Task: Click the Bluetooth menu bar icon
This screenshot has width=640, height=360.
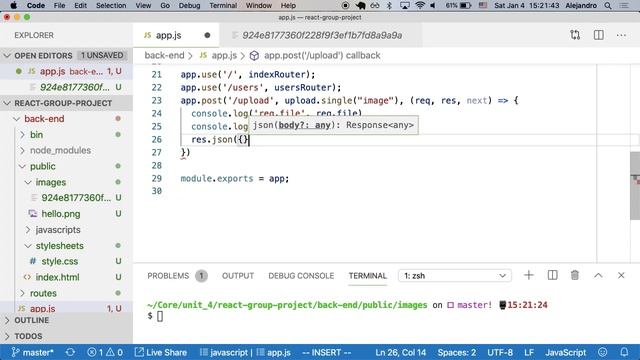Action: click(x=389, y=5)
